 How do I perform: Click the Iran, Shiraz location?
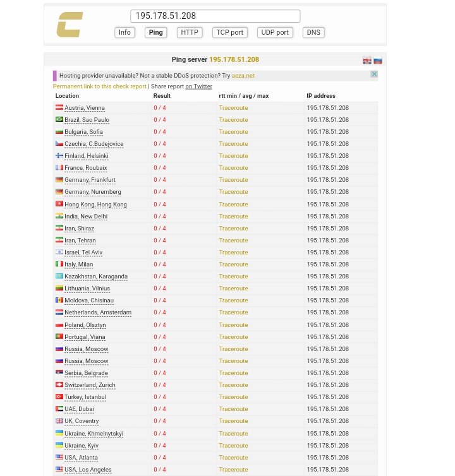[79, 229]
